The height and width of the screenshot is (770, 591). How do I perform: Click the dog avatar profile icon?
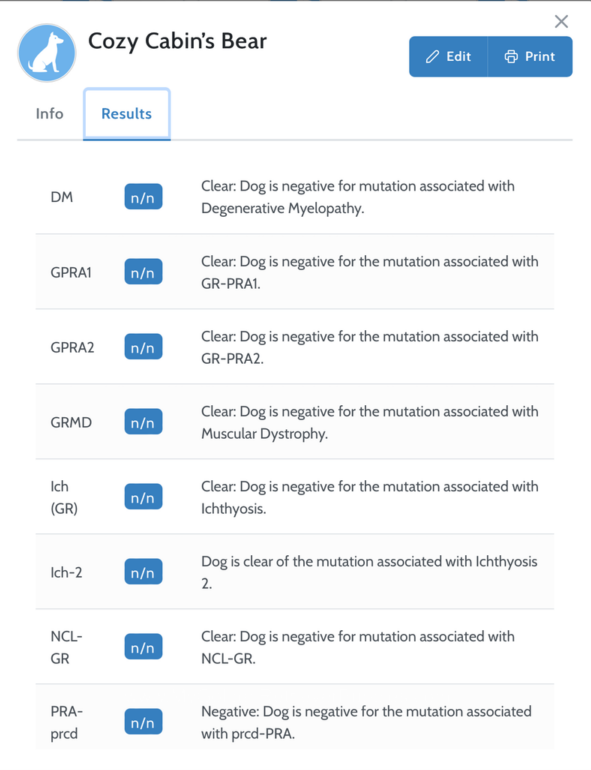click(x=47, y=53)
